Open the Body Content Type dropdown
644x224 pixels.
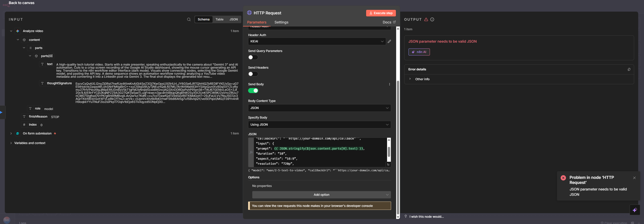coord(319,108)
